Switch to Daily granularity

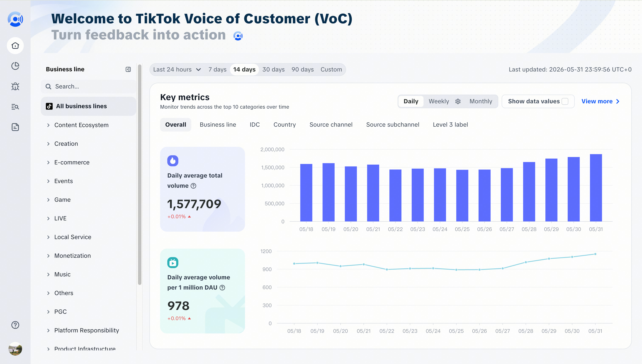(x=411, y=101)
